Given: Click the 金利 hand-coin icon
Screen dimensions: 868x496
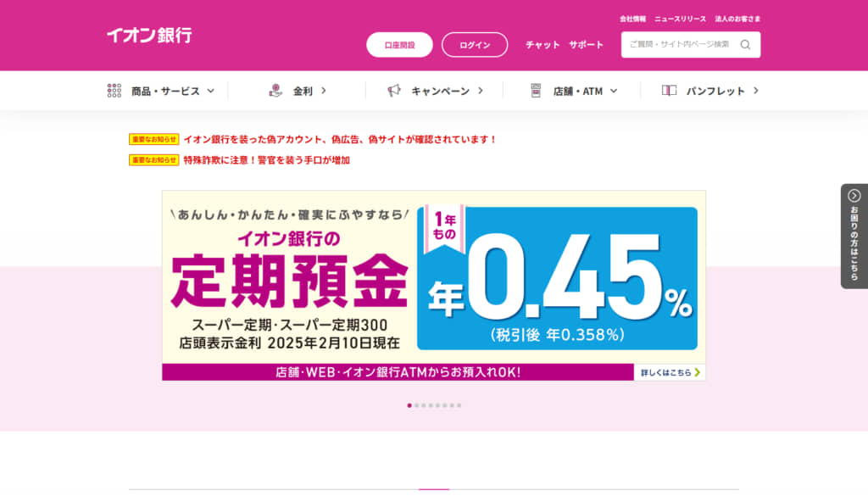Looking at the screenshot, I should click(x=275, y=91).
